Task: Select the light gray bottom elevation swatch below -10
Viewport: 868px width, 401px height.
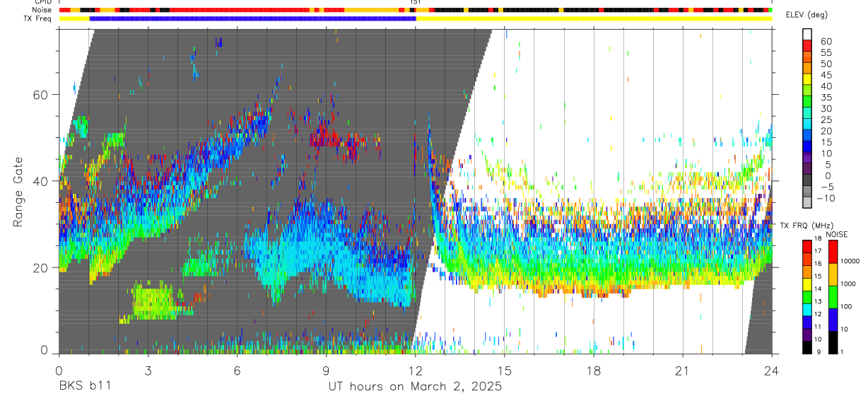Action: pyautogui.click(x=807, y=202)
